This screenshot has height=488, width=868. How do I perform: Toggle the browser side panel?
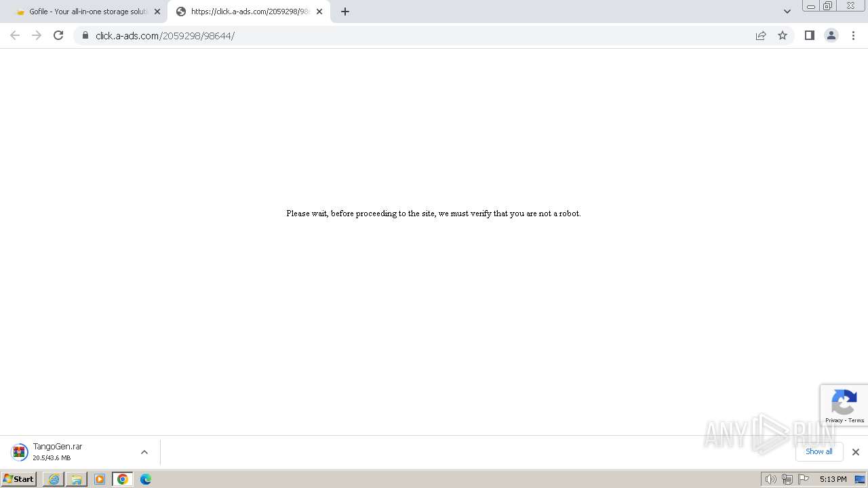[x=810, y=35]
